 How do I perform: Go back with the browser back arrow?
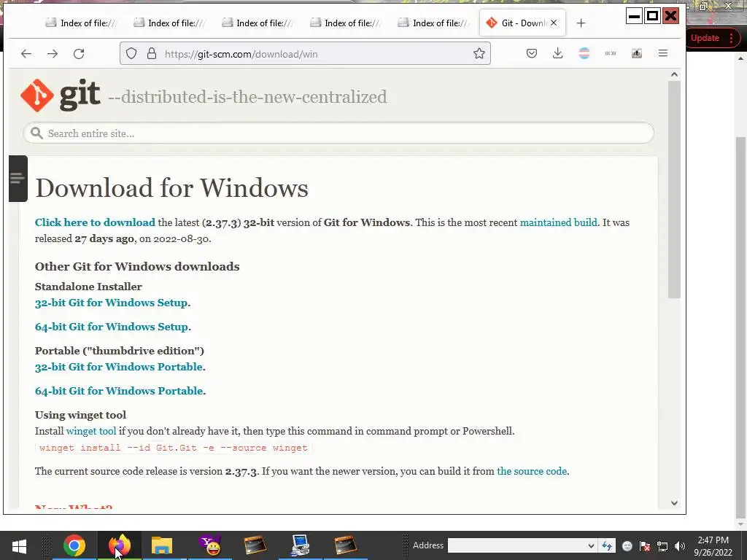26,54
